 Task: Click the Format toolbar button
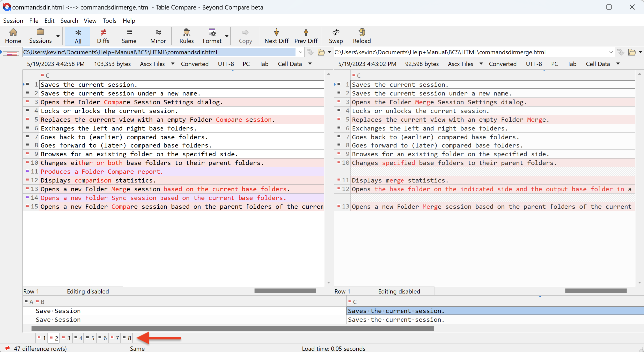click(212, 36)
